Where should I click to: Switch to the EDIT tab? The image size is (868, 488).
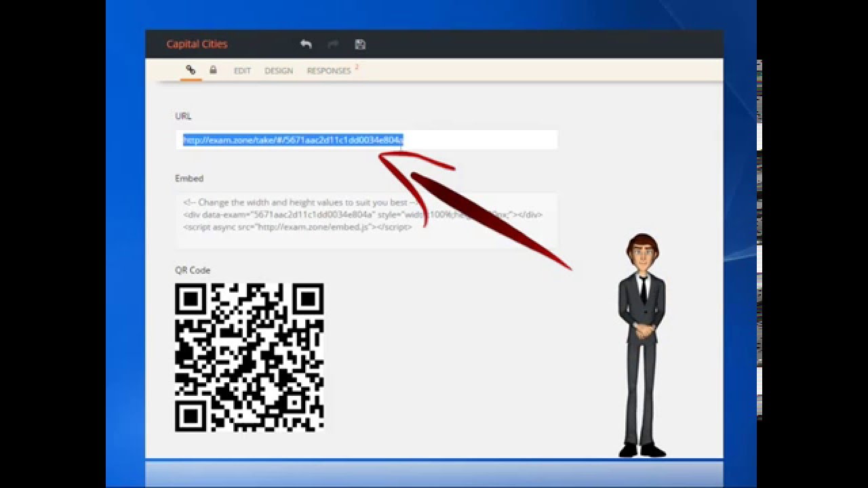pyautogui.click(x=242, y=70)
